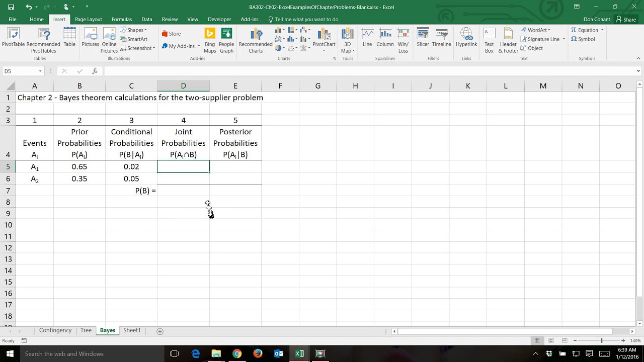Open the Name Box dropdown
This screenshot has height=362, width=644.
point(40,71)
